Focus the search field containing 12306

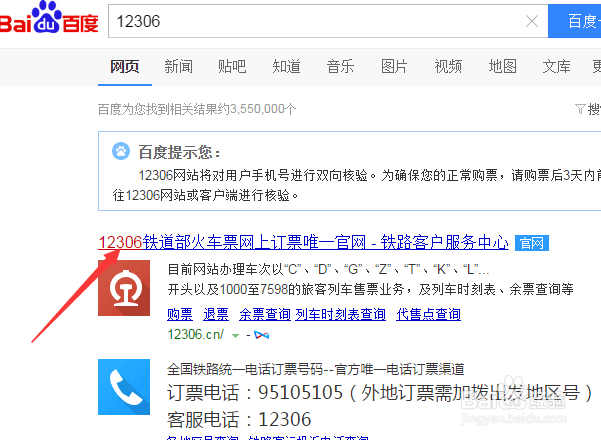[x=328, y=21]
